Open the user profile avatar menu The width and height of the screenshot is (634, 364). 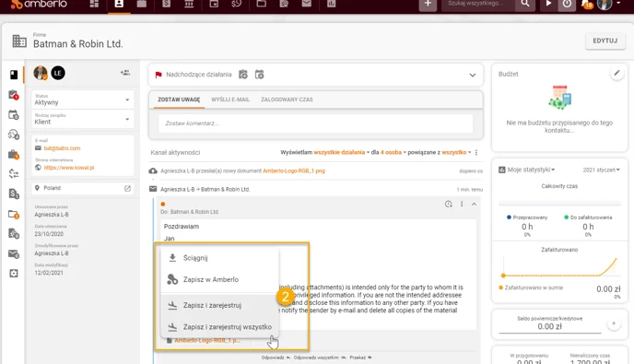609,4
